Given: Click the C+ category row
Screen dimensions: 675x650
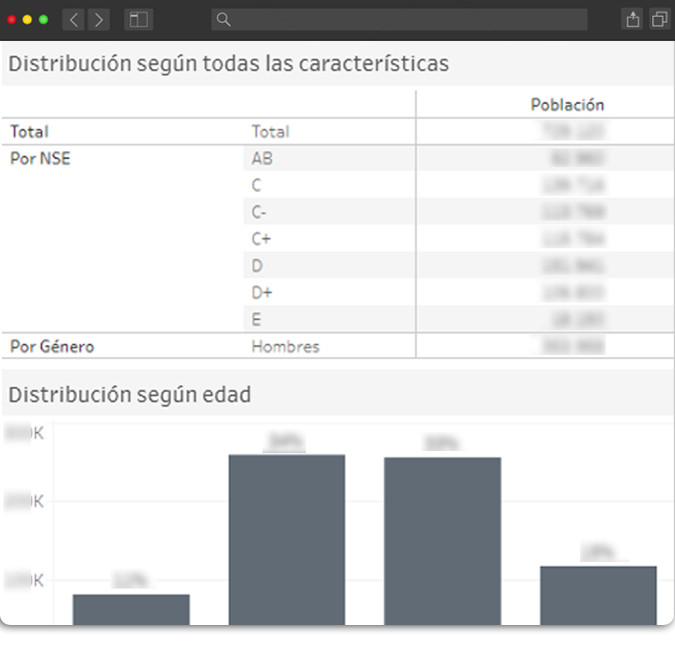Looking at the screenshot, I should tap(262, 239).
